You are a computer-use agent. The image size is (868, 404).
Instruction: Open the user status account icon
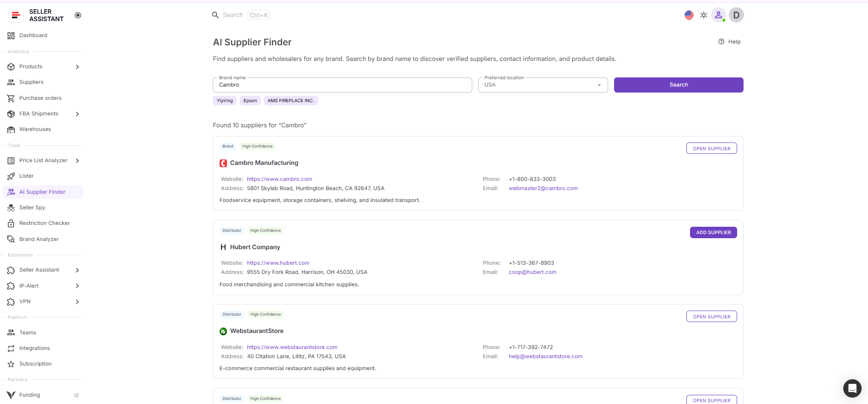718,15
